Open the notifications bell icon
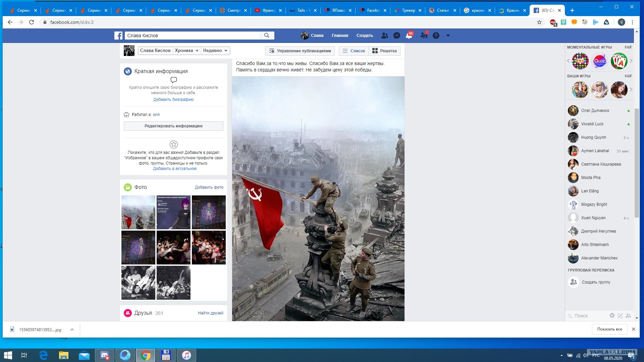The image size is (644, 362). point(409,36)
